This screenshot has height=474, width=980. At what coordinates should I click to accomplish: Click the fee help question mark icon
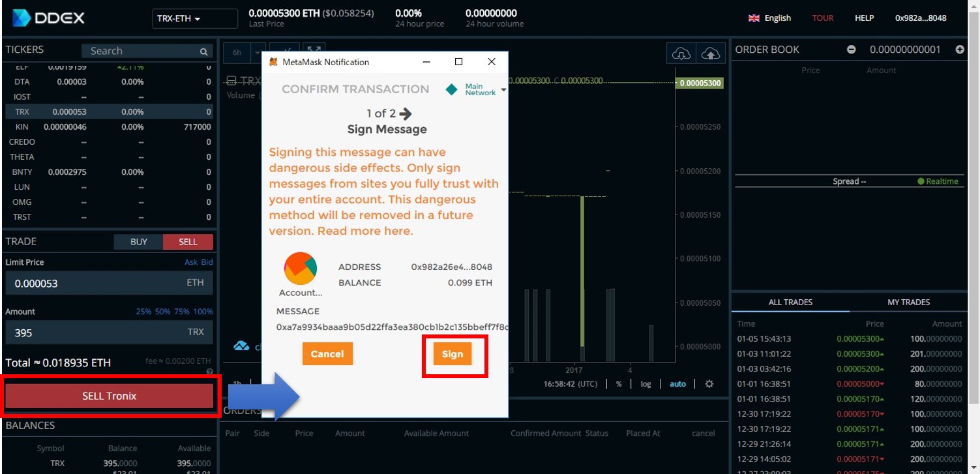[x=209, y=372]
